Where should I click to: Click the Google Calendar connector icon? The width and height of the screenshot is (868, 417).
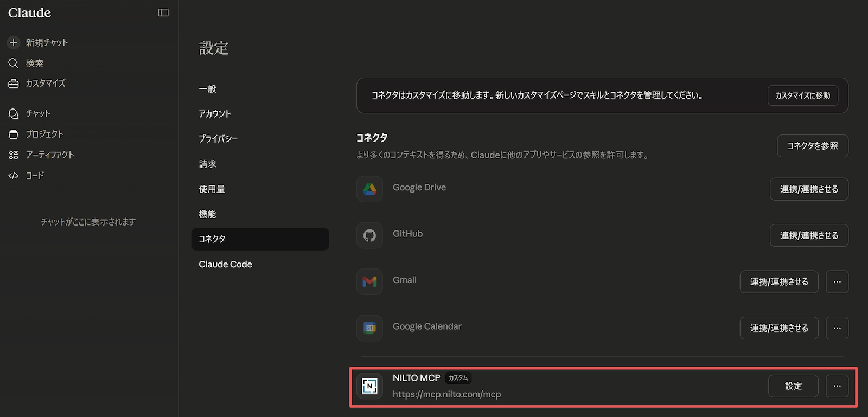(x=369, y=328)
